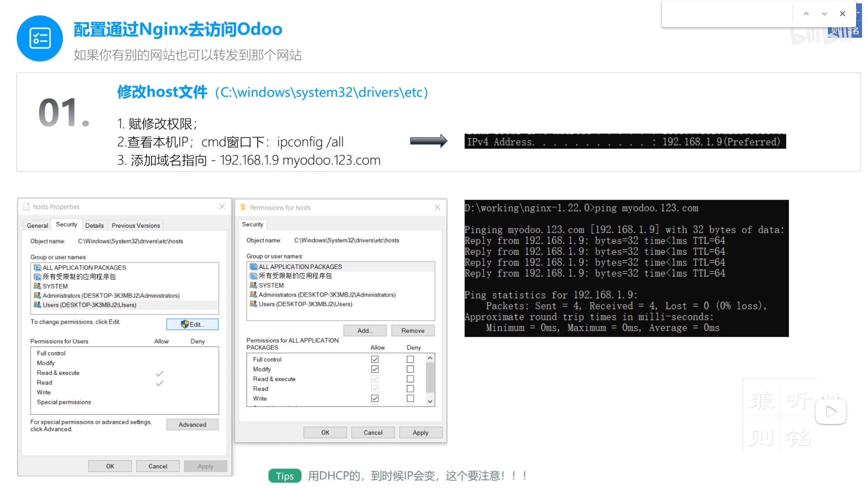Click the floating video play button
This screenshot has height=488, width=868.
point(831,411)
